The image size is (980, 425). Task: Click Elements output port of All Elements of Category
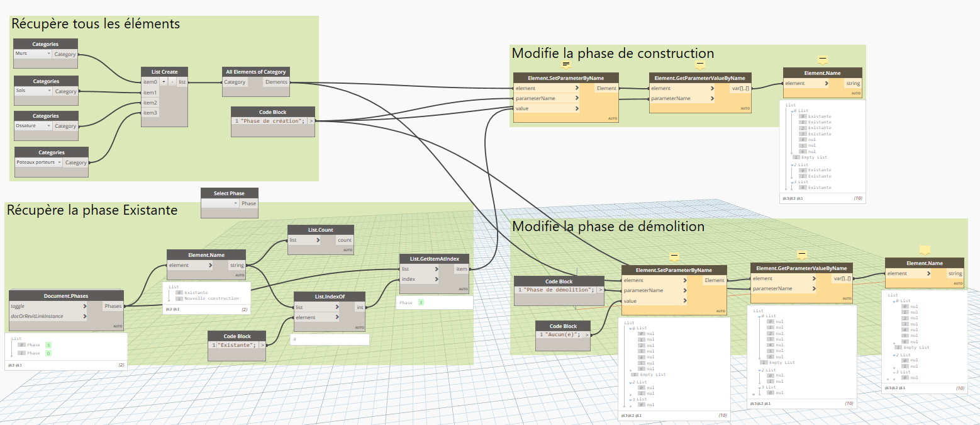(276, 82)
